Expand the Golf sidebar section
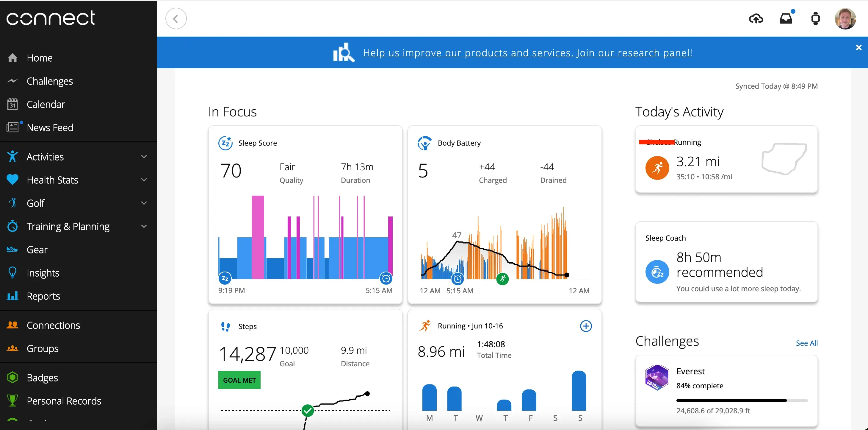Viewport: 868px width, 430px height. point(144,203)
